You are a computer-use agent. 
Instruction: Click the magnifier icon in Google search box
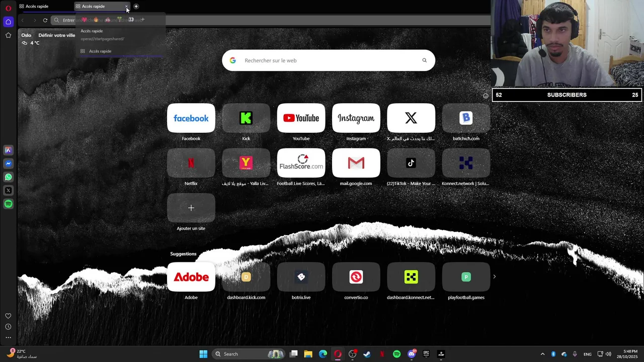tap(424, 60)
